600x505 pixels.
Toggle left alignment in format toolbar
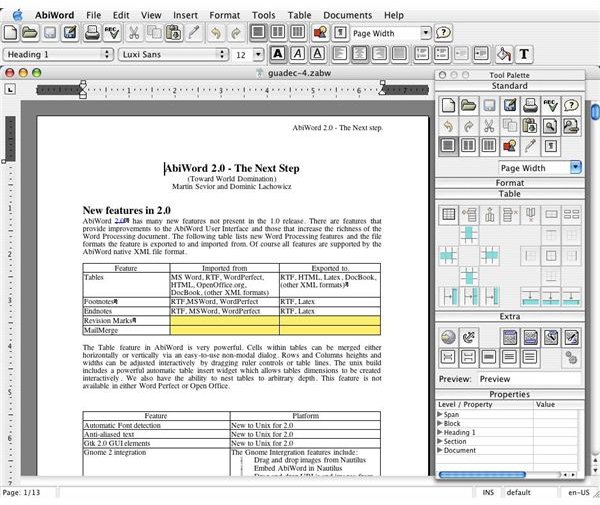tap(340, 54)
